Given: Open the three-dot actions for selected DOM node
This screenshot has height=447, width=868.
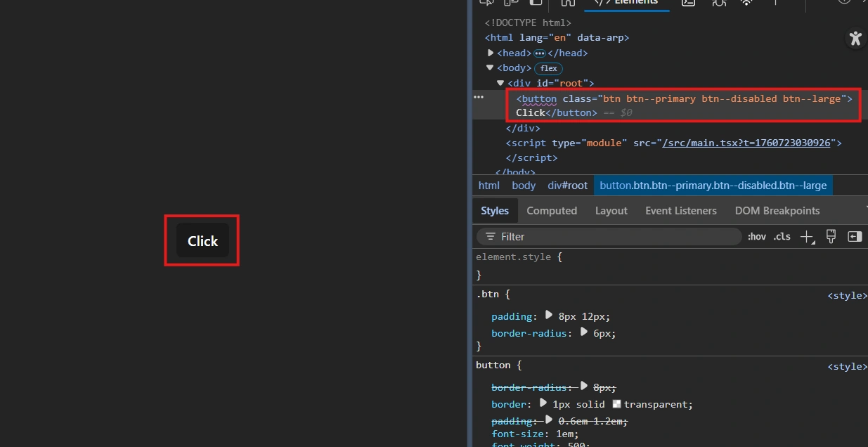Looking at the screenshot, I should point(479,97).
